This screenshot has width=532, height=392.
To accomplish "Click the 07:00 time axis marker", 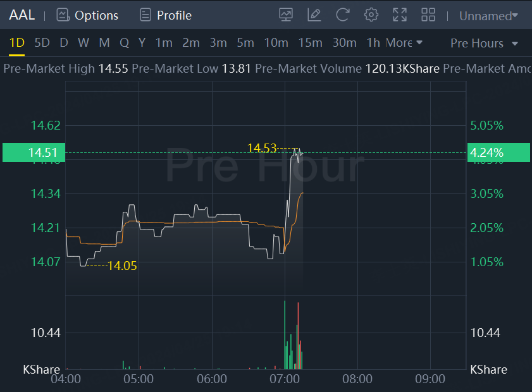I will coord(285,379).
